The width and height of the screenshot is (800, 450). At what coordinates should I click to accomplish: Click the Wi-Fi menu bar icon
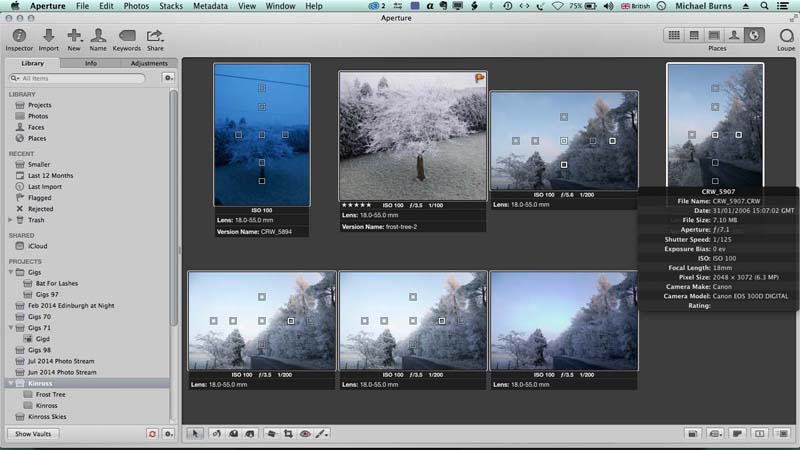click(558, 6)
